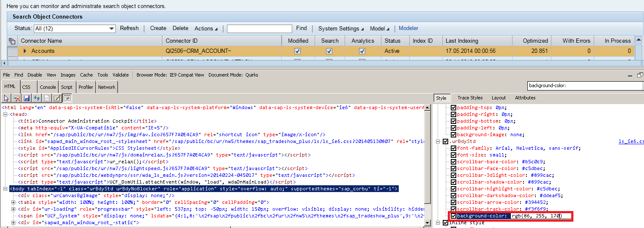Viewport: 644px width, 228px height.
Task: Toggle the edit mode pencil icon
Action: click(57, 98)
